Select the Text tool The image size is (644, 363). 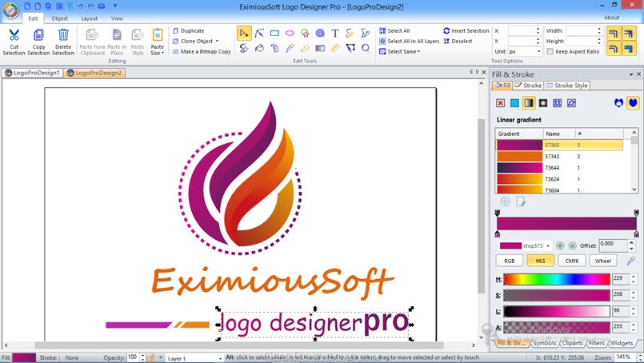pyautogui.click(x=335, y=34)
